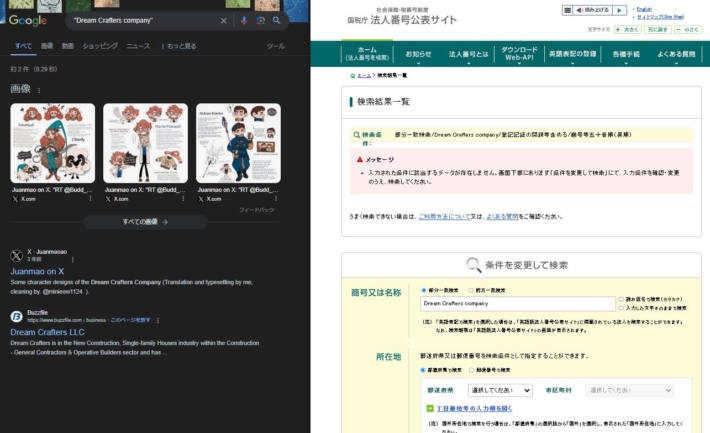Open three-dot menu of the Buzzfile result
710x433 pixels.
(158, 320)
